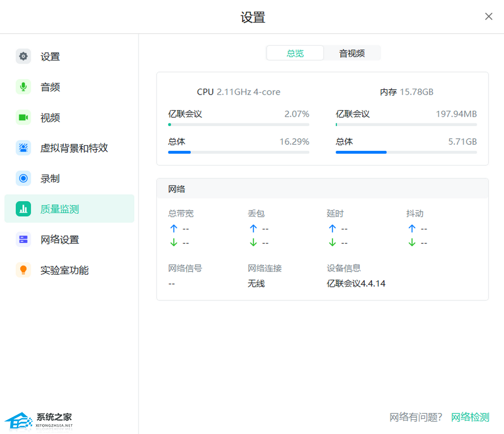This screenshot has height=434, width=504.
Task: Open 网络设置 in the sidebar
Action: [70, 239]
